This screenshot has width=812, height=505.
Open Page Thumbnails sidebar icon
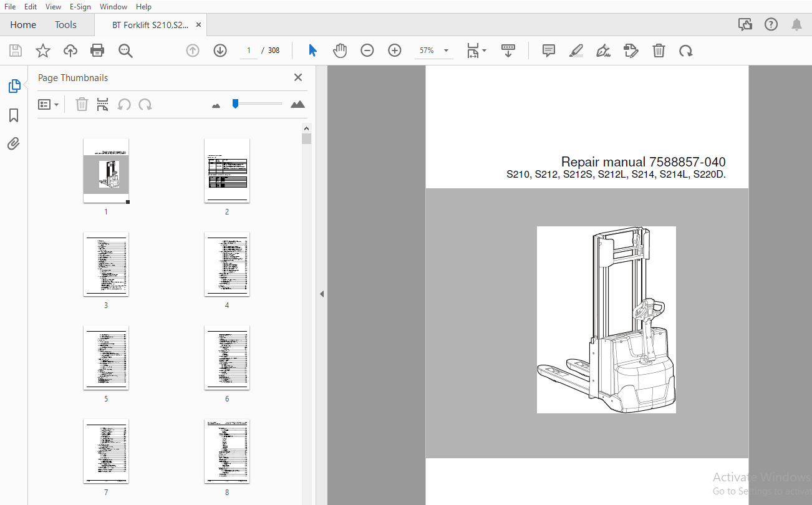click(14, 86)
